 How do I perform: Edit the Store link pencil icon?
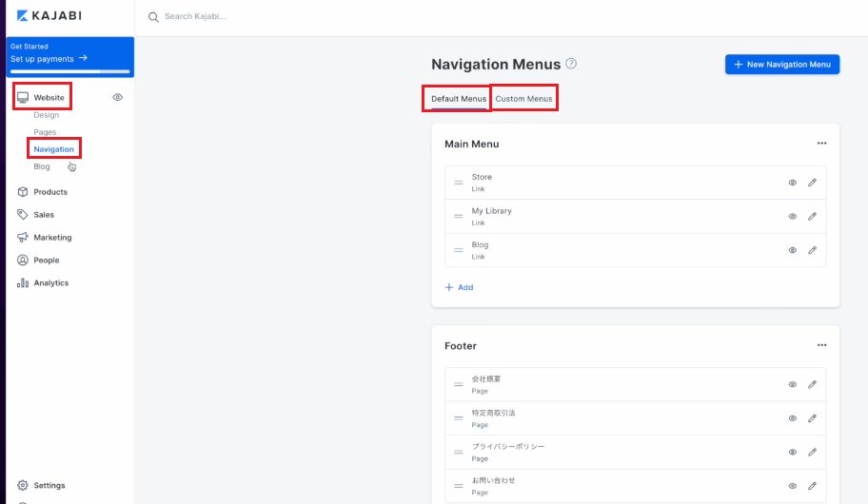[812, 183]
